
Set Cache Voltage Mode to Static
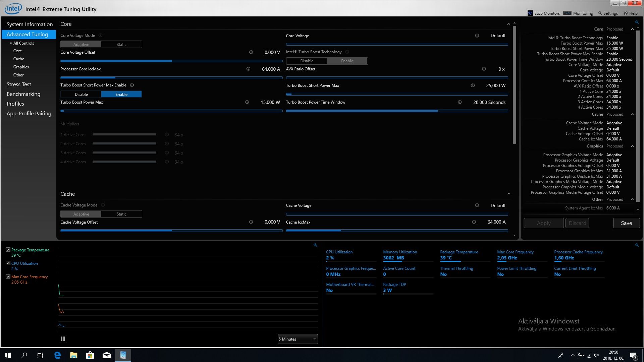(121, 214)
